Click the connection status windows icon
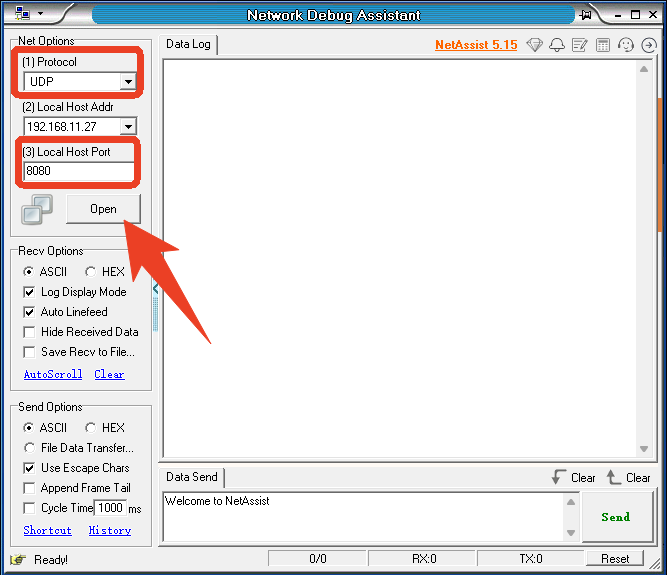Screen dimensions: 667x575 (x=37, y=209)
